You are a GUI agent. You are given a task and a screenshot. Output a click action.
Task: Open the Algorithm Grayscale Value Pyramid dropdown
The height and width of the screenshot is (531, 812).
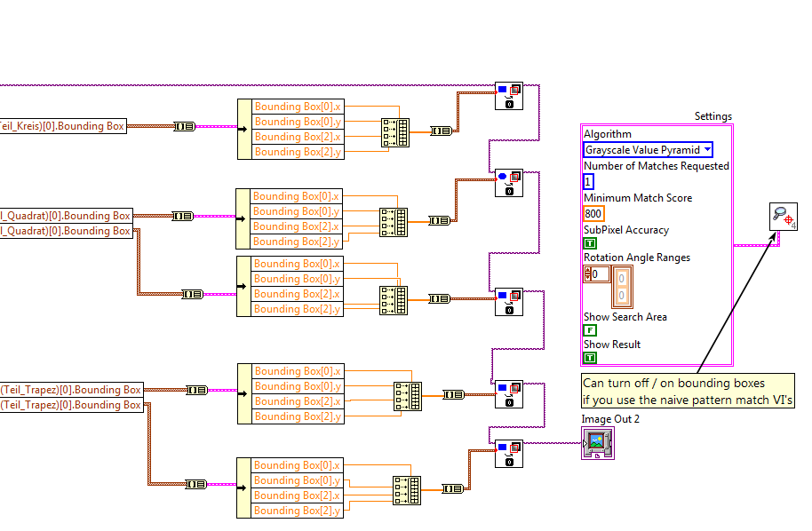pos(648,150)
